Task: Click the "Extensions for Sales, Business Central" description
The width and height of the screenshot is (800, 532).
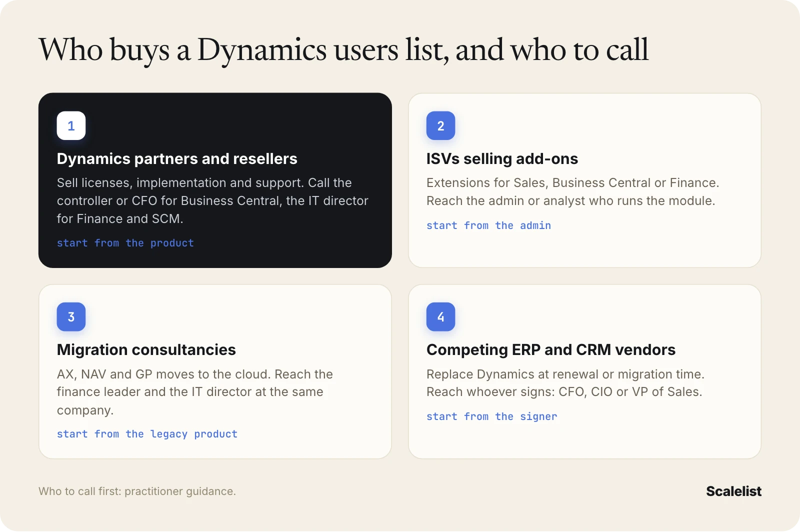Action: point(572,191)
